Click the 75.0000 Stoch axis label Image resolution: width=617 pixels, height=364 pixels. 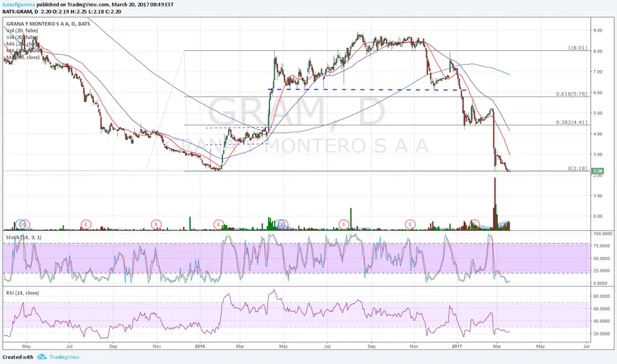603,246
